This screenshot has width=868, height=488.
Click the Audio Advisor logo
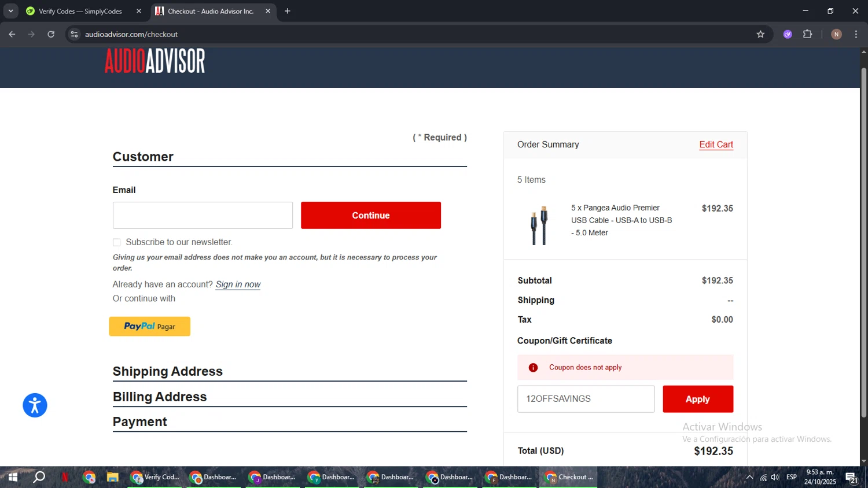(x=155, y=61)
